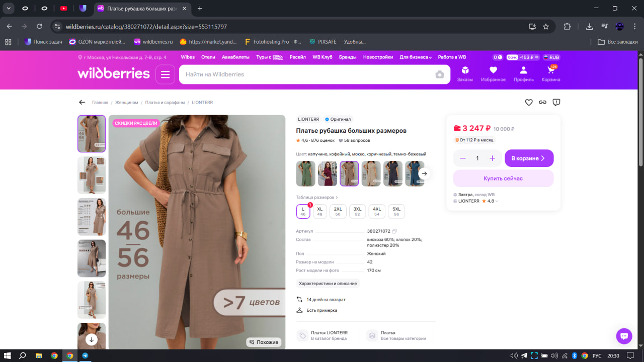Open the Chrome apps grid shortcut
The width and height of the screenshot is (644, 362).
coord(8,42)
